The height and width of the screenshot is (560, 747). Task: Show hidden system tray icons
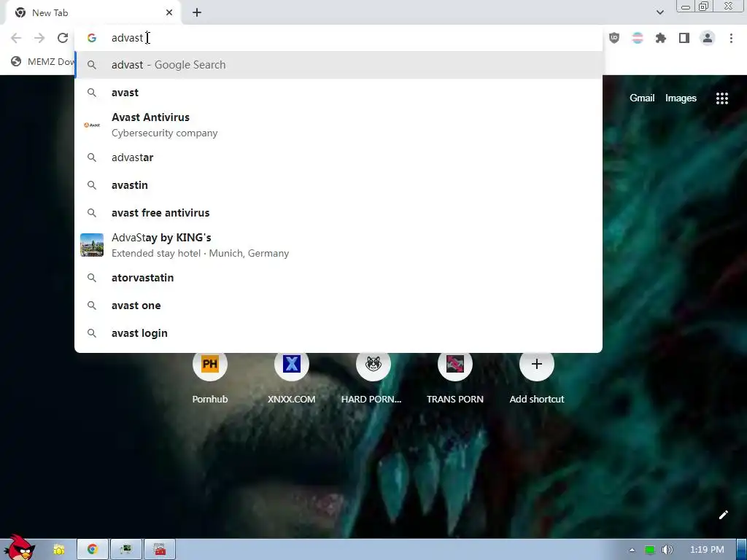pos(632,550)
